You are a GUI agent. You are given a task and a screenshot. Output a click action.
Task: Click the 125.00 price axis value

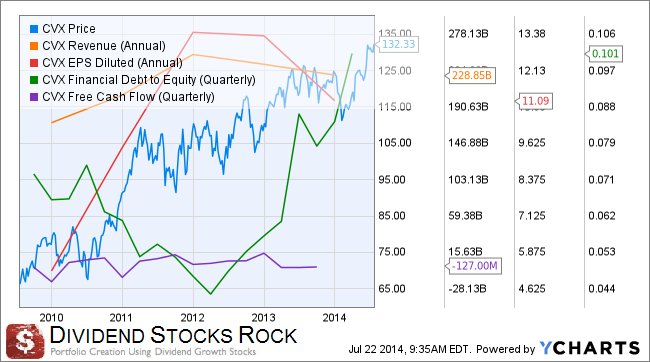(395, 70)
